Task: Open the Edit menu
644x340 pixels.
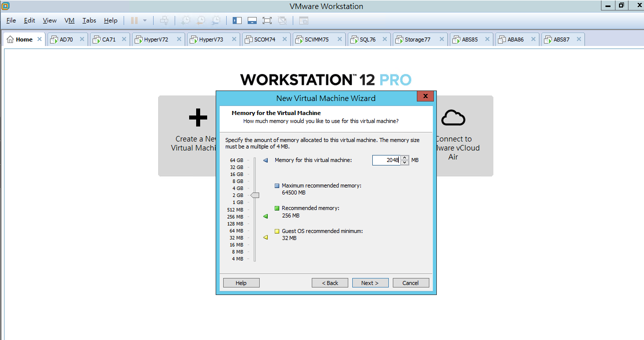Action: tap(30, 20)
